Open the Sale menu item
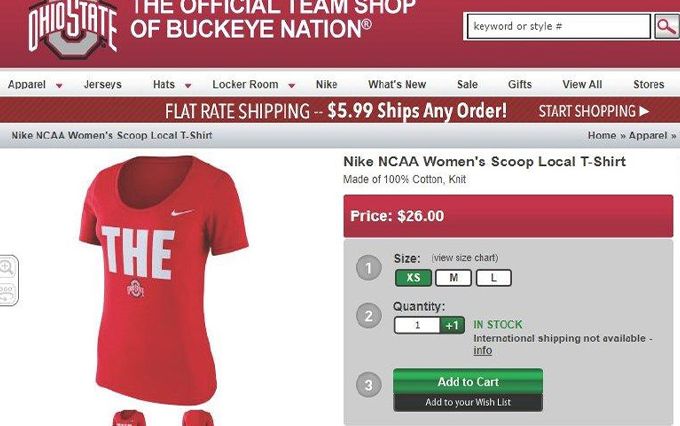This screenshot has height=426, width=680. coord(467,85)
